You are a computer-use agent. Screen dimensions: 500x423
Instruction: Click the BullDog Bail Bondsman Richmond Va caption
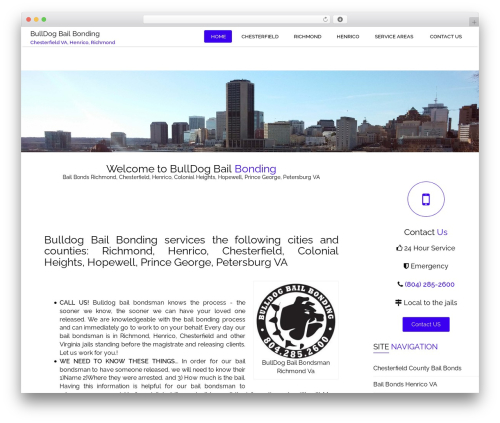tap(296, 367)
